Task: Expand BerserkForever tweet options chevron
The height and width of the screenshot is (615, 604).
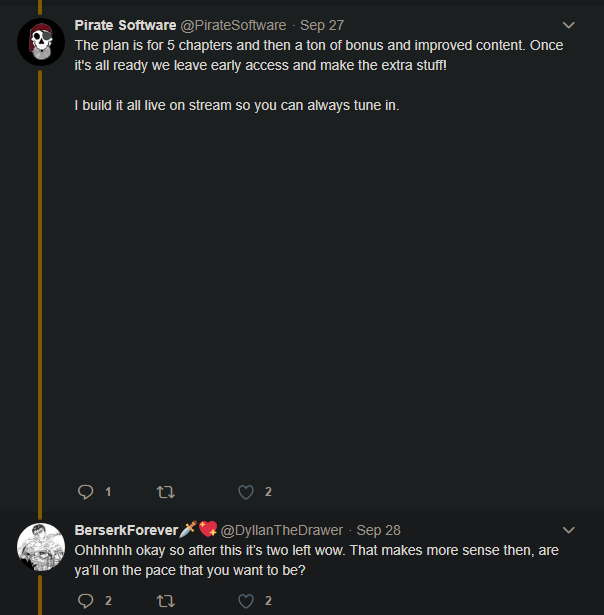Action: [569, 530]
